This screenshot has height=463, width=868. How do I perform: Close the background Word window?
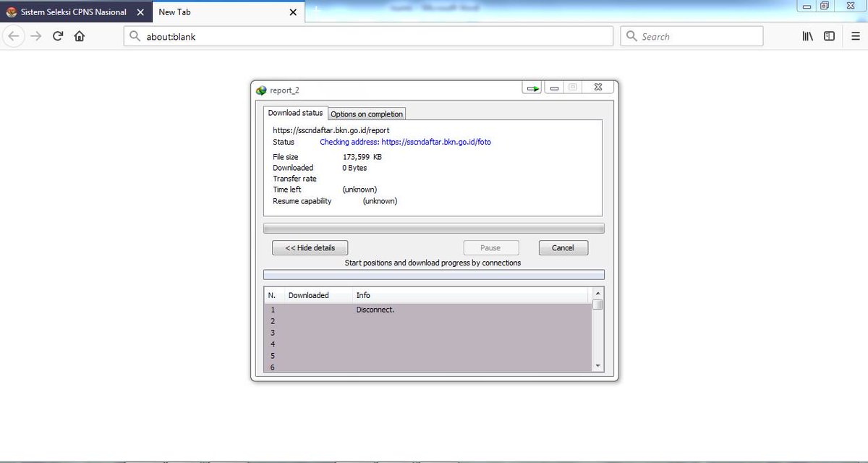[x=849, y=6]
